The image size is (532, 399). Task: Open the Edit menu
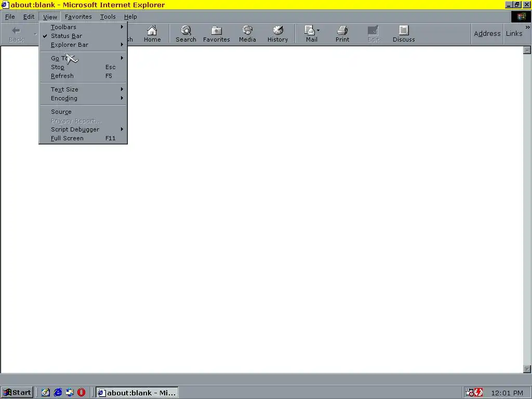coord(29,17)
